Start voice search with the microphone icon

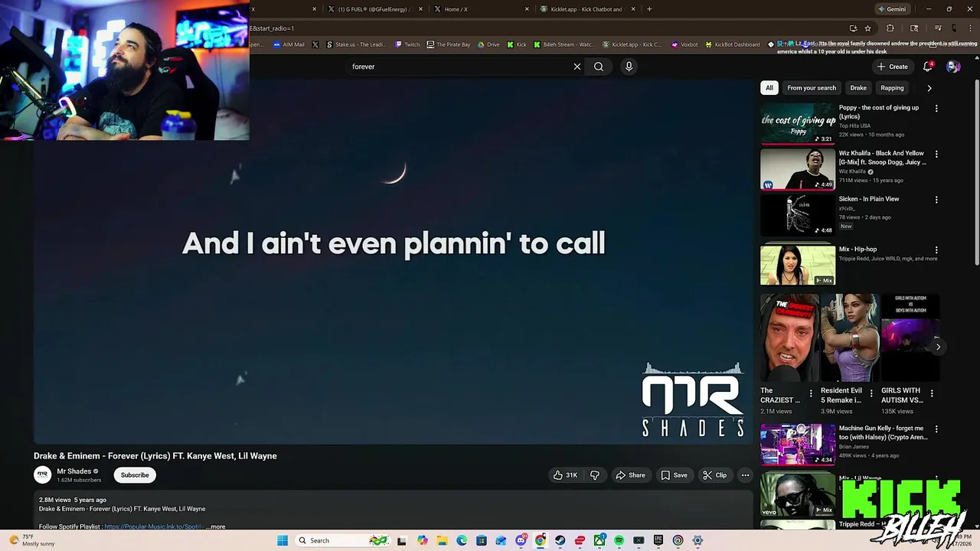tap(629, 67)
